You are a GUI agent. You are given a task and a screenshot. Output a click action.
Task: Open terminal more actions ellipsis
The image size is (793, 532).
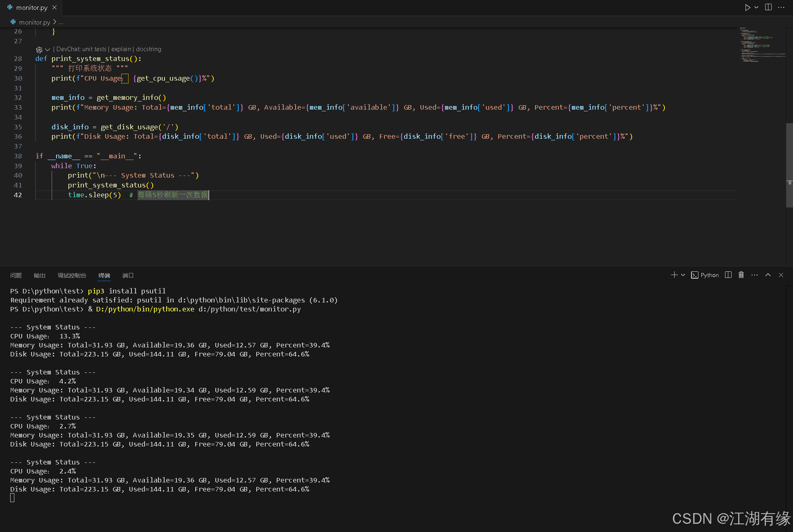click(x=755, y=275)
